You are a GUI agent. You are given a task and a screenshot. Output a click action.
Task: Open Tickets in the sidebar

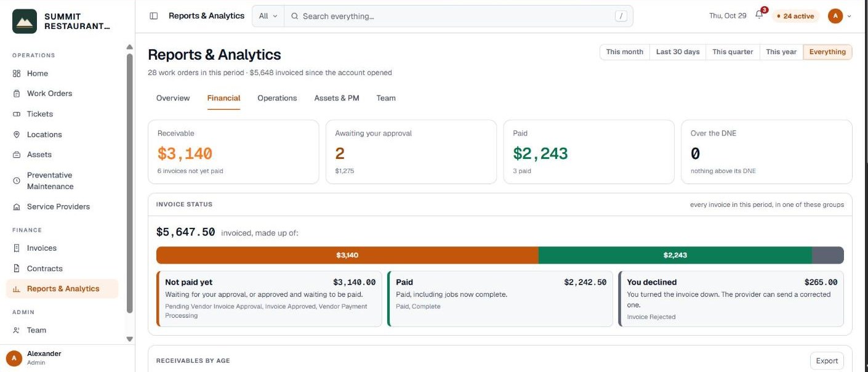tap(62, 114)
